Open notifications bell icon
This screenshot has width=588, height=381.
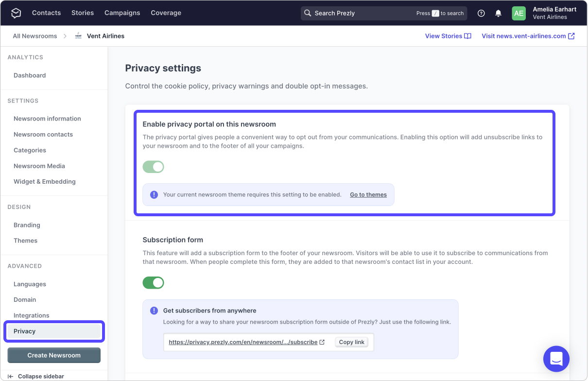point(498,13)
